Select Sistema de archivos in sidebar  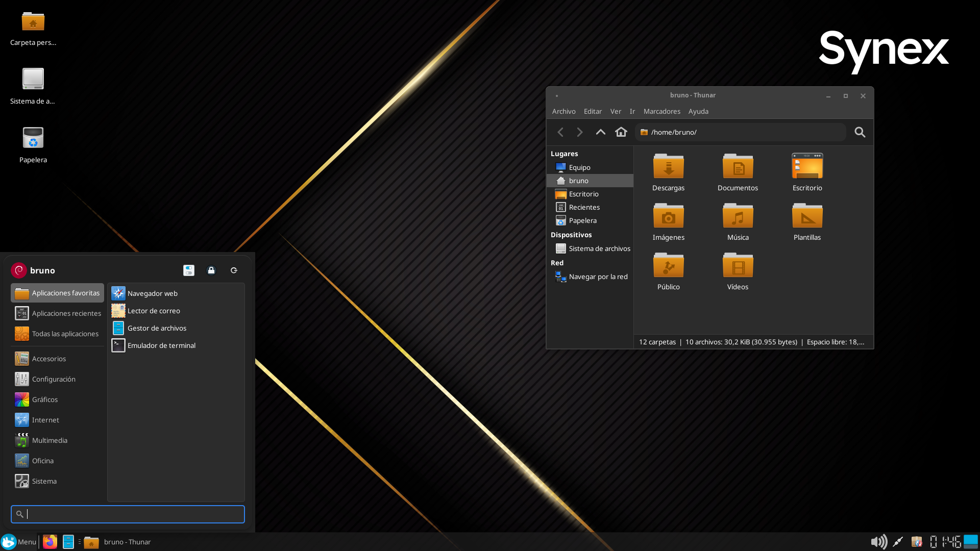[599, 248]
